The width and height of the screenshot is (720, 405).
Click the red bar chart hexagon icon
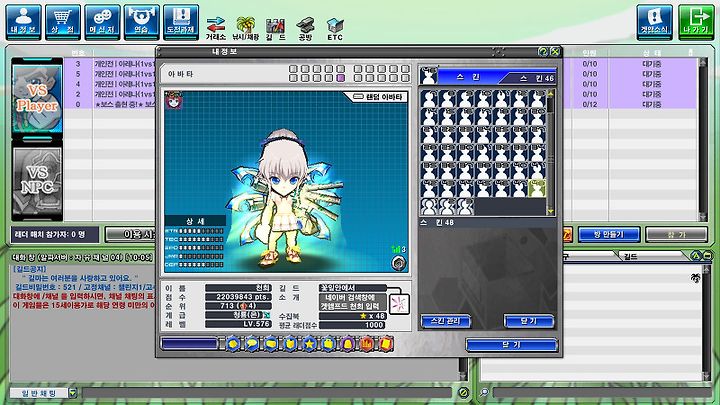tap(367, 343)
